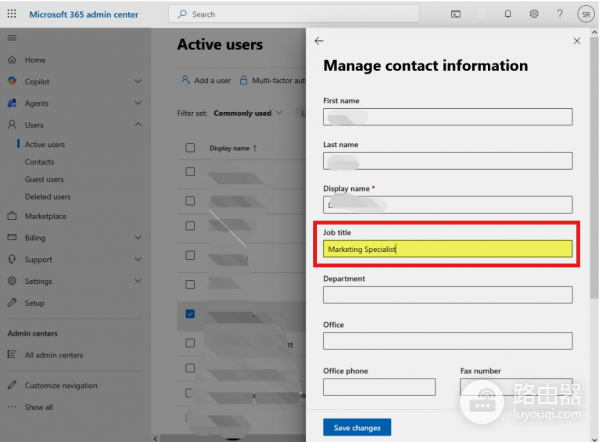This screenshot has height=442, width=600.
Task: Open Deleted users in navigation
Action: (48, 197)
